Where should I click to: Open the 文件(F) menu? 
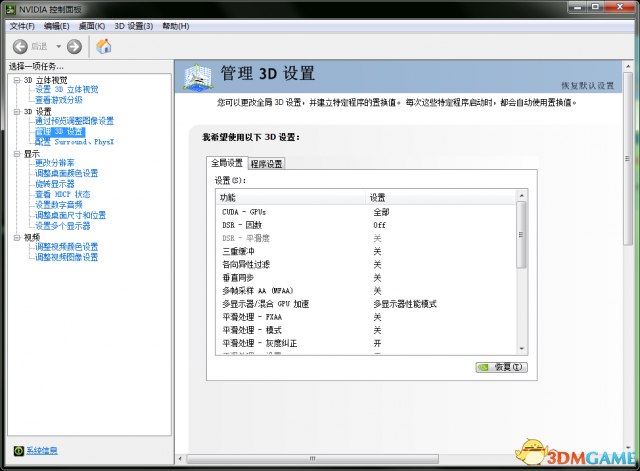tap(22, 25)
